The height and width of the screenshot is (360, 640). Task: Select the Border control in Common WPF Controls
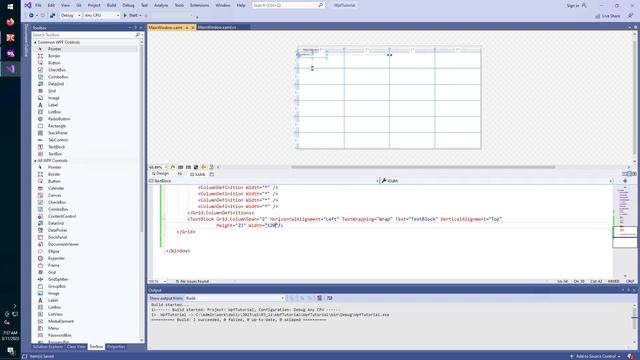54,56
